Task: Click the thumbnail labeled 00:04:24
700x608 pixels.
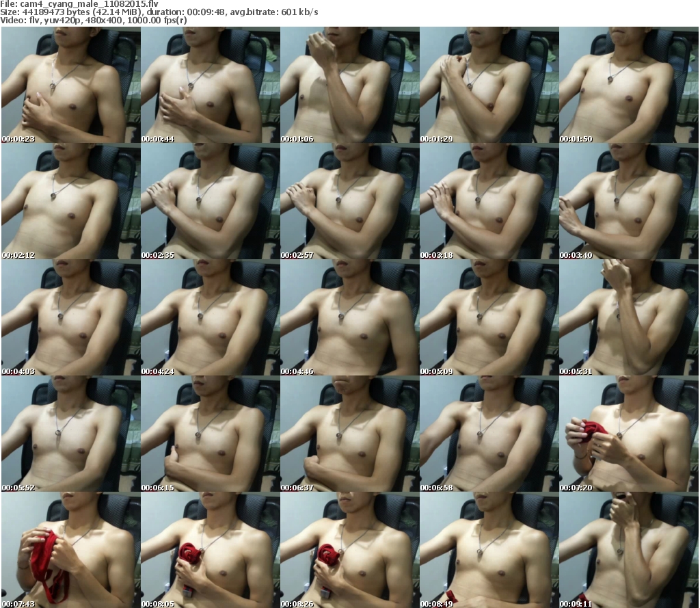Action: (211, 317)
